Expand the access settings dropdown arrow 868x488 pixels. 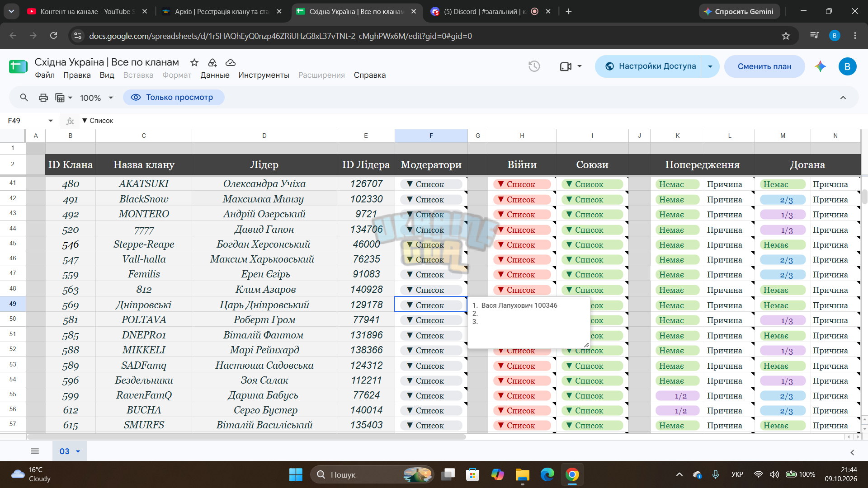click(x=710, y=66)
